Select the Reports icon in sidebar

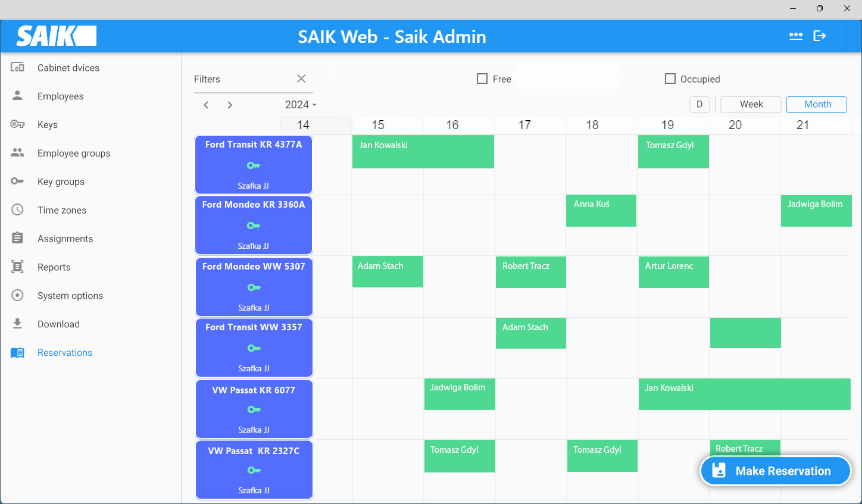18,267
